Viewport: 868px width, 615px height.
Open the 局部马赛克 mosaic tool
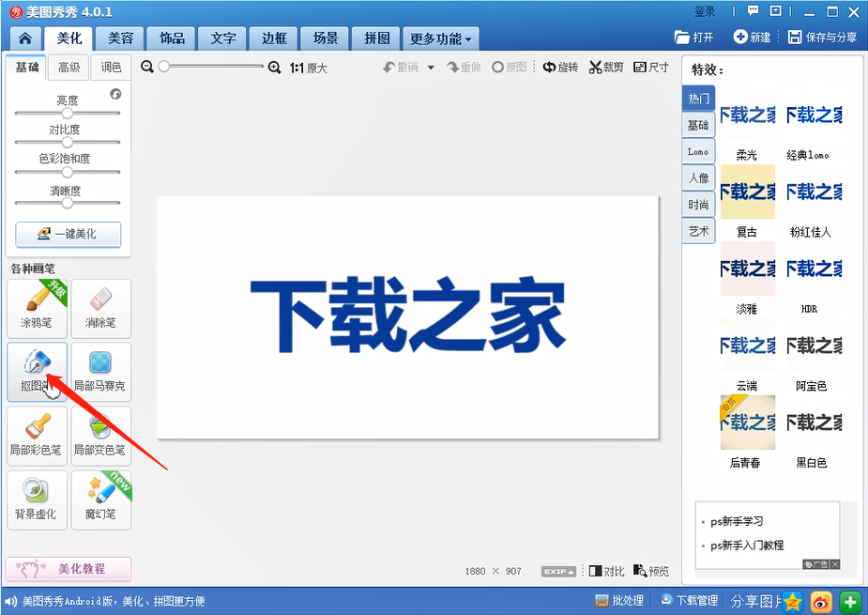pos(100,372)
